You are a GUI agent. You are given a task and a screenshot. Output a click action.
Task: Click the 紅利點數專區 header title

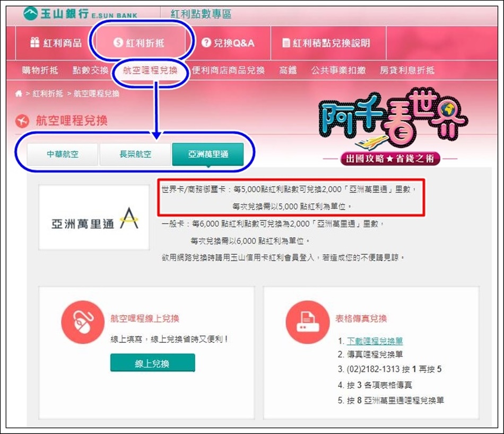point(201,14)
